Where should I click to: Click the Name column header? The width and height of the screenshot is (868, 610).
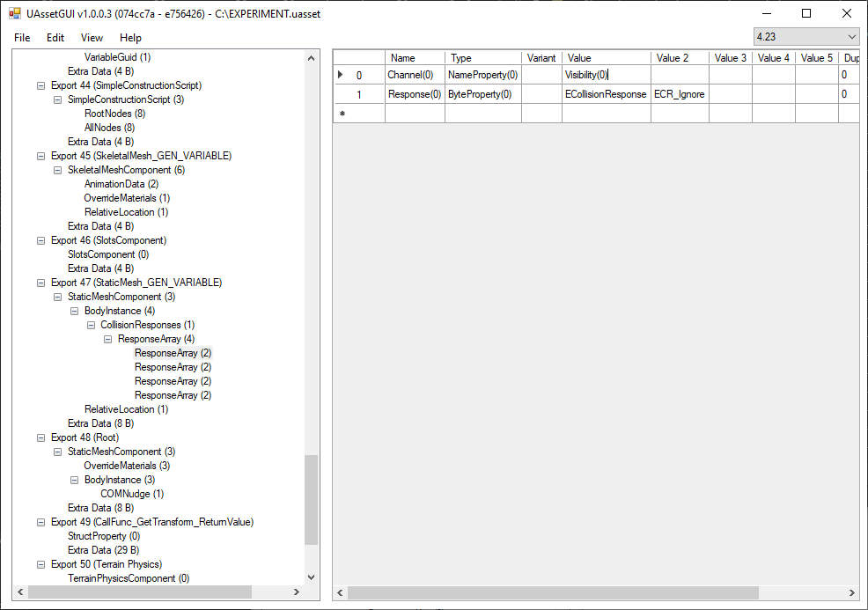[415, 57]
